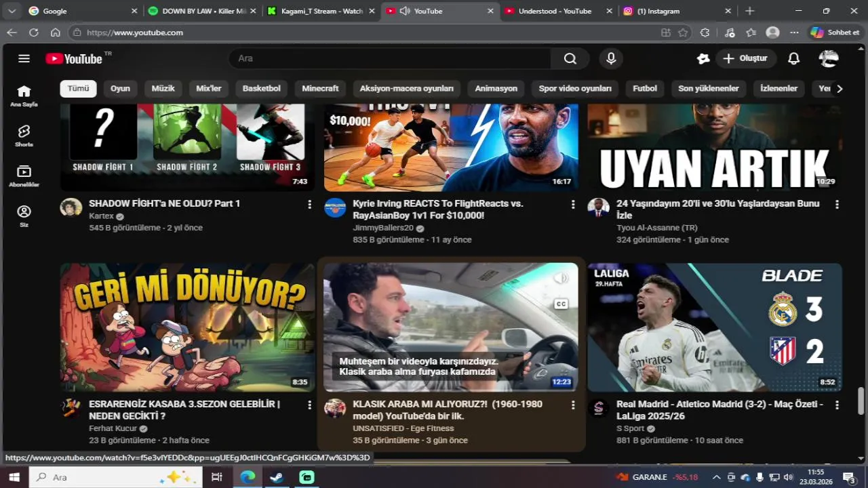The width and height of the screenshot is (868, 488).
Task: Open a new browser tab
Action: click(749, 11)
